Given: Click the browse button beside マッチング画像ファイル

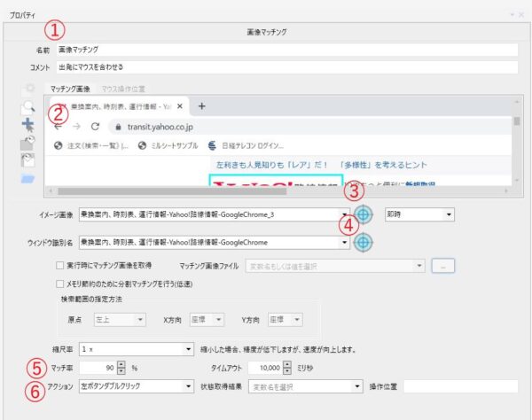Looking at the screenshot, I should pyautogui.click(x=442, y=266).
